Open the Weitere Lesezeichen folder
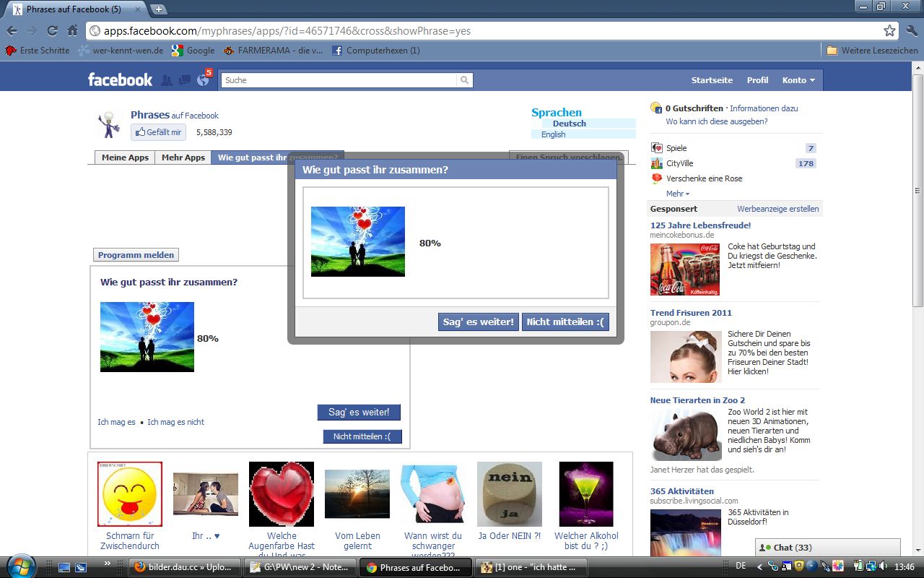This screenshot has height=578, width=924. [x=873, y=51]
